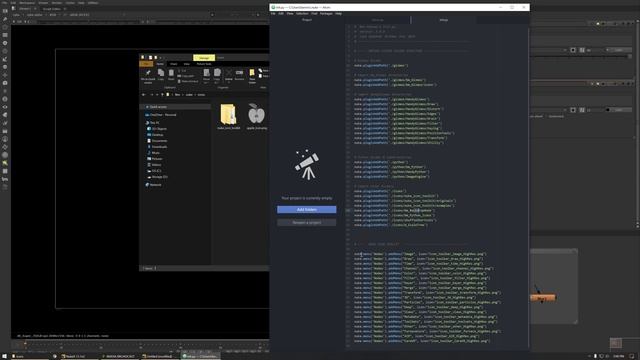Select Pictures in Explorer sidebar
The height and width of the screenshot is (360, 640).
tap(155, 159)
